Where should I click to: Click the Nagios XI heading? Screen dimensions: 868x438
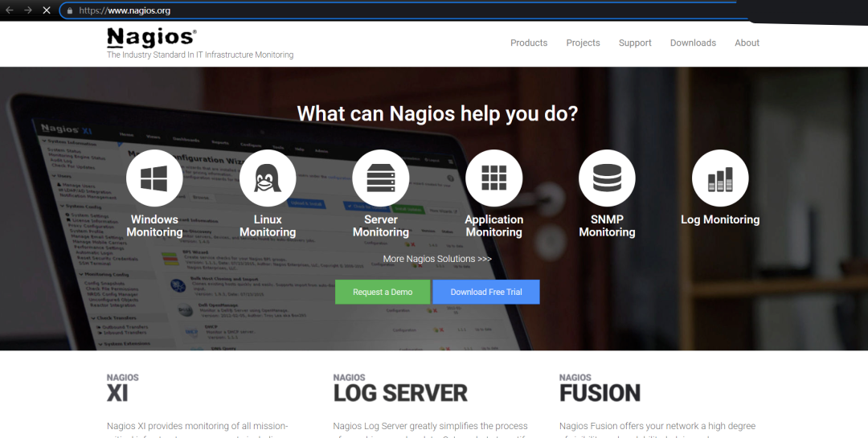tap(123, 389)
